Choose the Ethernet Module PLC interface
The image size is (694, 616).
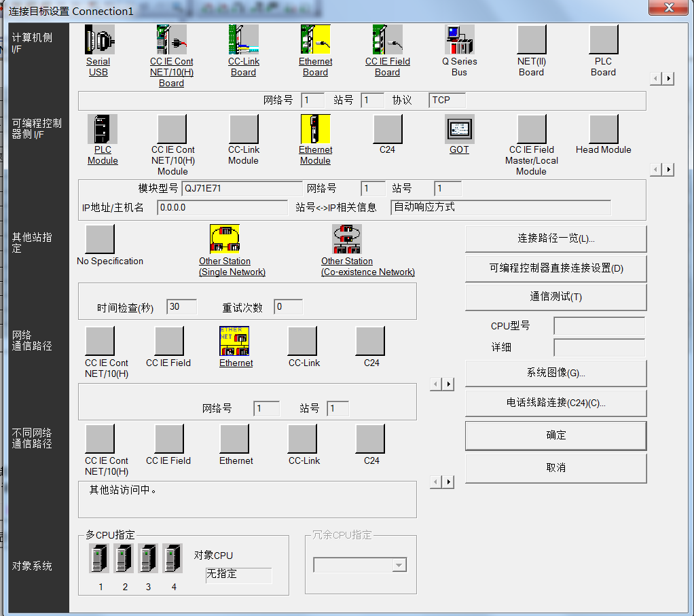point(315,129)
